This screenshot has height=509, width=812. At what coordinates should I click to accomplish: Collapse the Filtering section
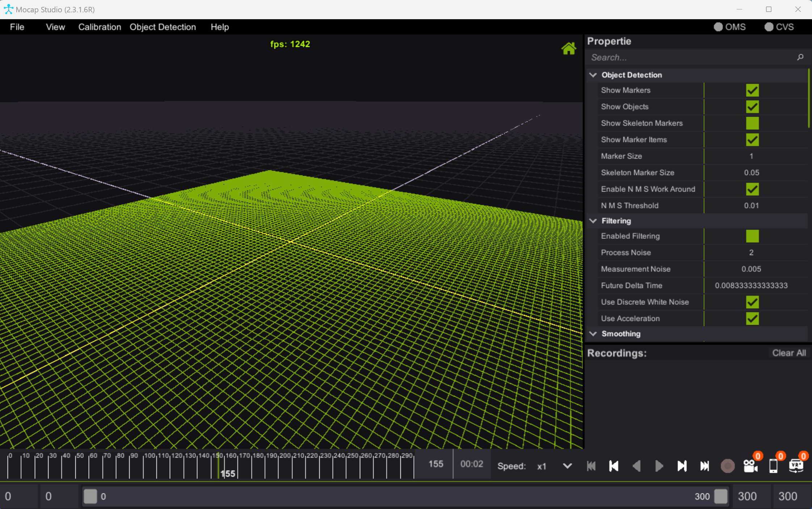[593, 221]
